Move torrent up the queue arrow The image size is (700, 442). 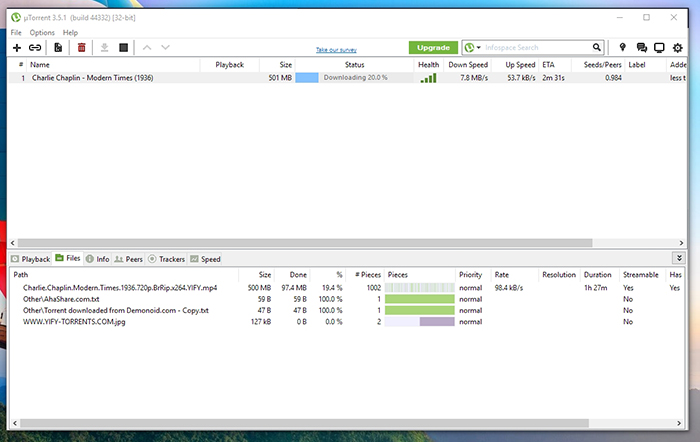147,47
